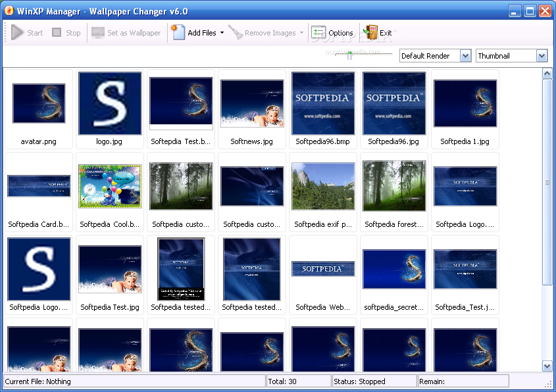Click the Stop square icon
The height and width of the screenshot is (392, 556).
click(57, 33)
